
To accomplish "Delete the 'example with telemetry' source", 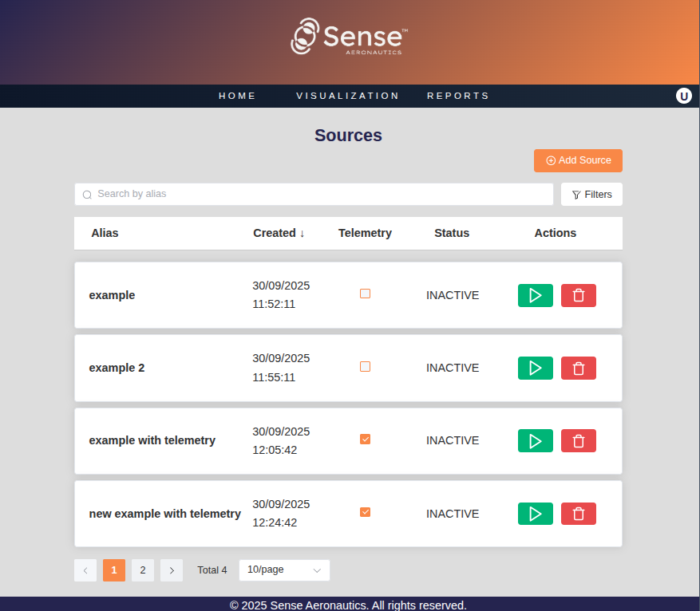I will click(x=578, y=440).
